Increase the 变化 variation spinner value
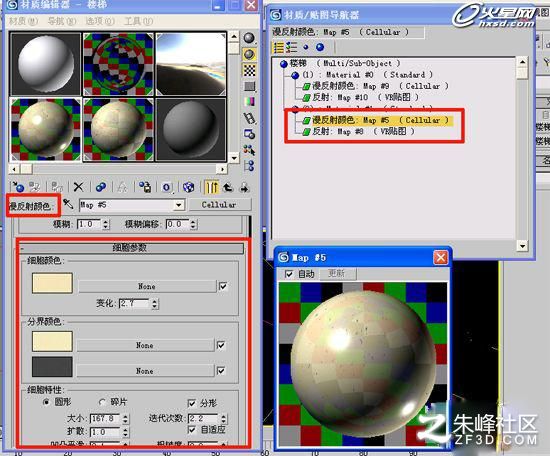550x456 pixels. coord(155,301)
